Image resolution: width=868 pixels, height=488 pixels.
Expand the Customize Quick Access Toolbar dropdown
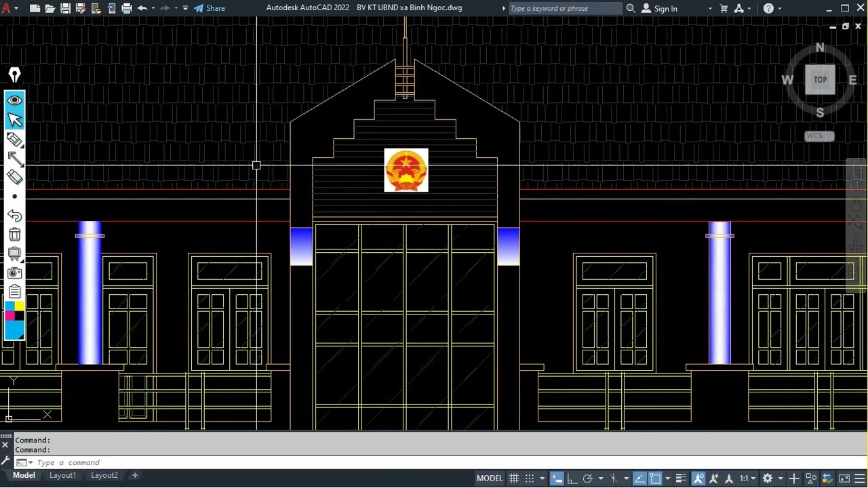[x=185, y=8]
